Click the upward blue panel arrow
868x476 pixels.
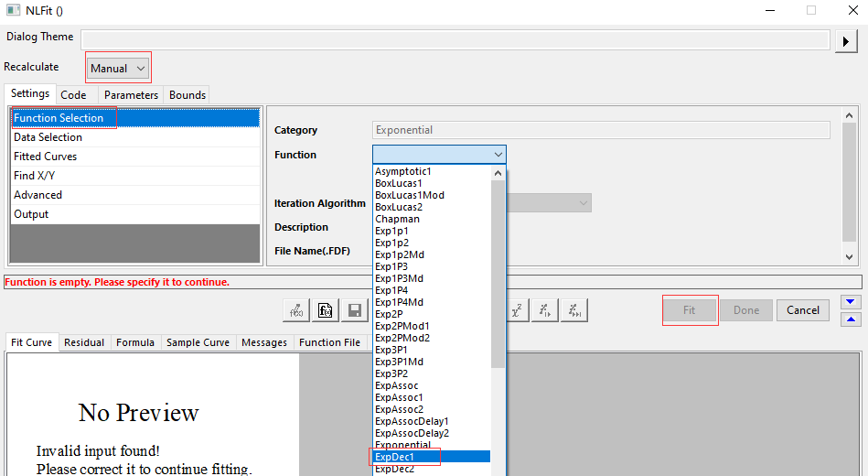(x=851, y=319)
